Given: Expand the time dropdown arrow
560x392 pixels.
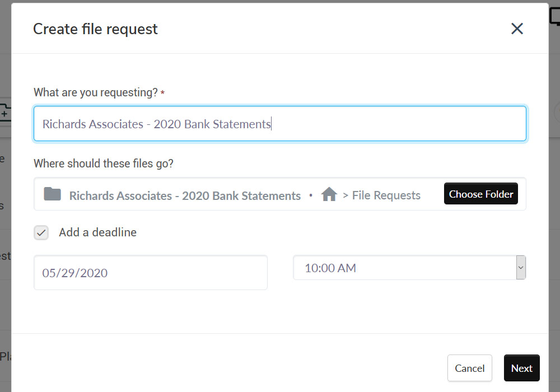Looking at the screenshot, I should coord(521,268).
